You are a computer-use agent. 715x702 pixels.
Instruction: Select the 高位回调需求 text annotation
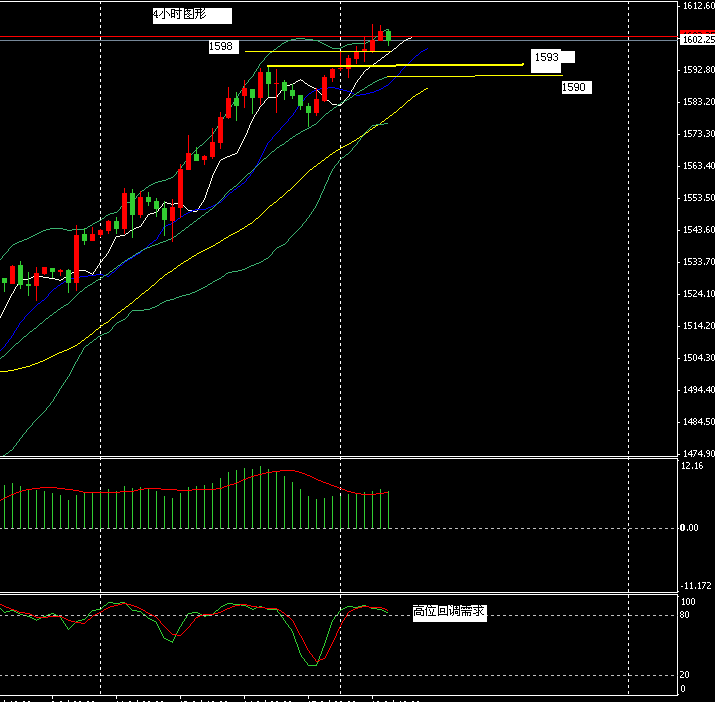pos(449,613)
